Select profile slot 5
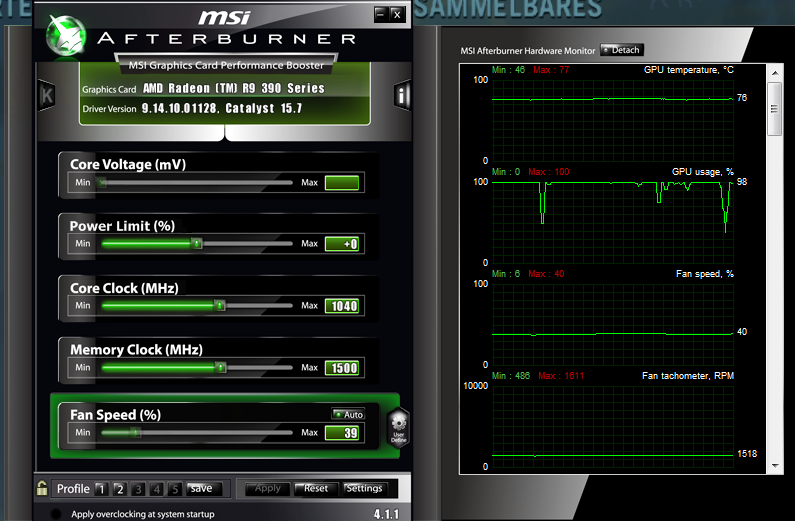The image size is (795, 521). coord(175,489)
